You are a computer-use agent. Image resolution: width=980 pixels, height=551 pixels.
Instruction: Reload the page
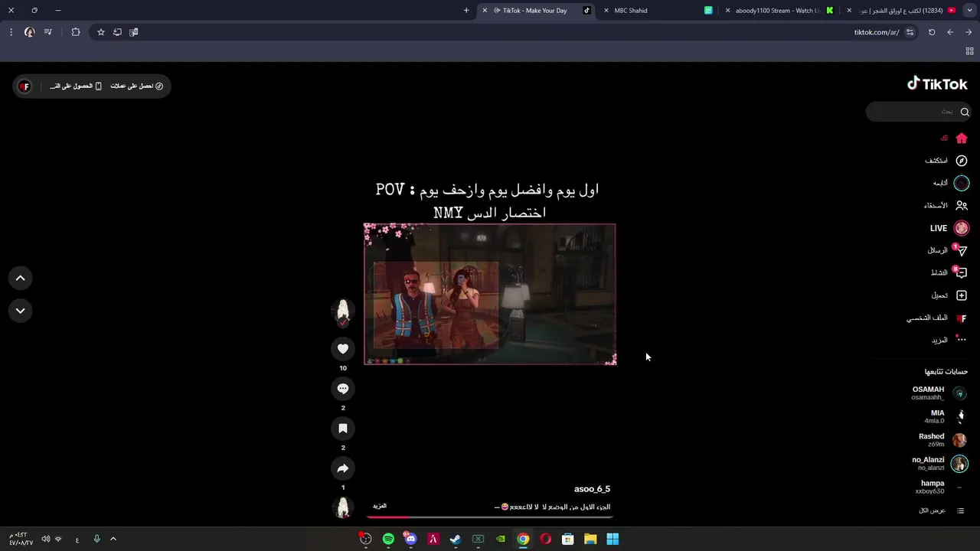[932, 32]
